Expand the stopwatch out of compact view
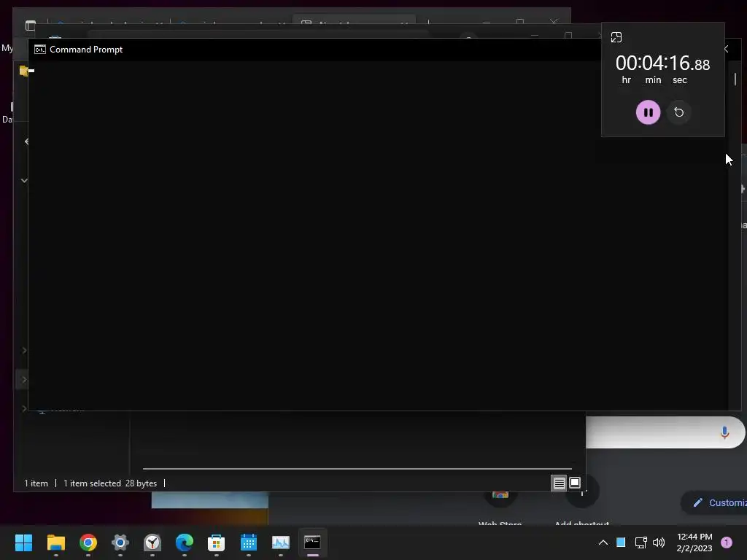The width and height of the screenshot is (747, 560). [616, 38]
